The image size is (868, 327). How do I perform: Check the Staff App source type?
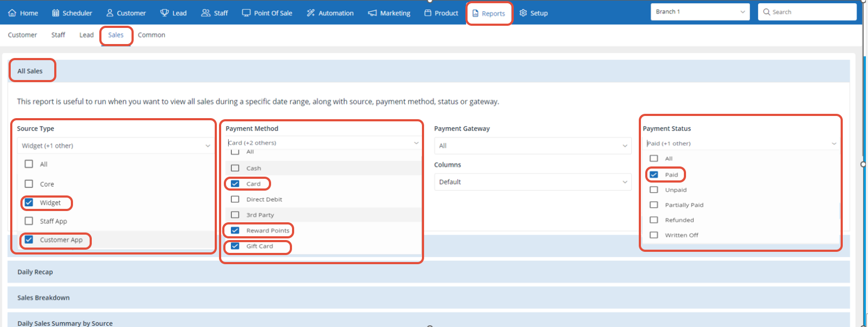click(x=29, y=221)
